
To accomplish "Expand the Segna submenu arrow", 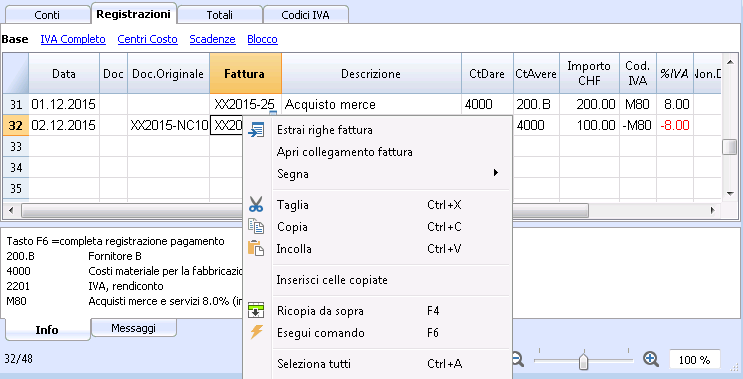I will tap(496, 172).
